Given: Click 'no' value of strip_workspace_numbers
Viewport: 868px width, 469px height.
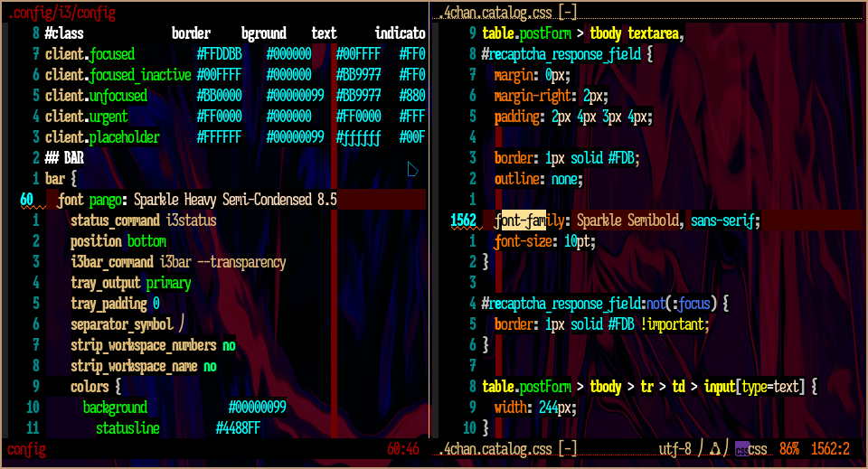Looking at the screenshot, I should point(229,345).
